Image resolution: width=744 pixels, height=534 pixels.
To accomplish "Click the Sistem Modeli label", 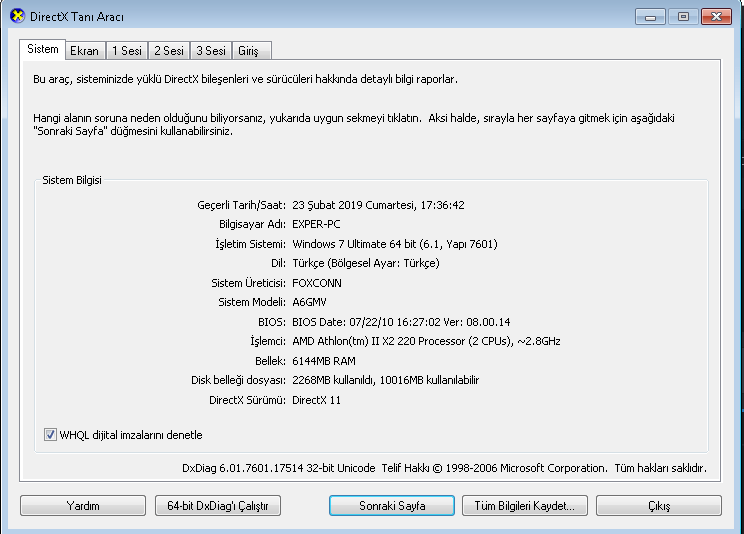I will (251, 302).
